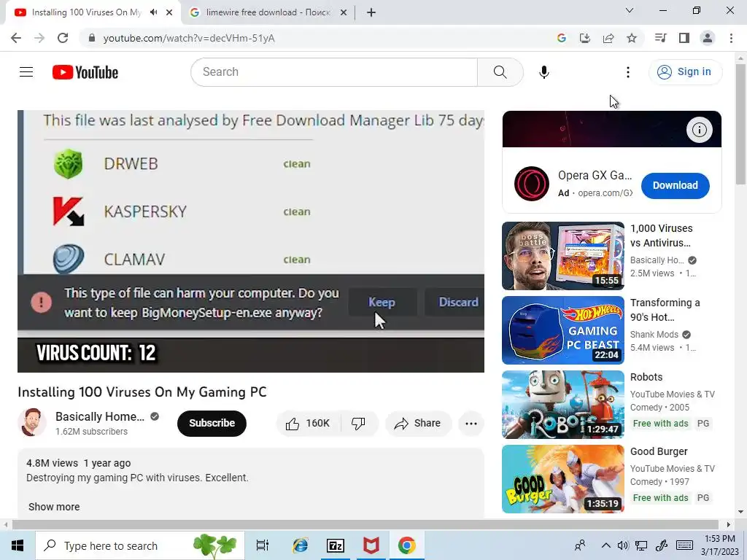Open 7-Zip from the taskbar
This screenshot has width=747, height=560.
[x=336, y=545]
